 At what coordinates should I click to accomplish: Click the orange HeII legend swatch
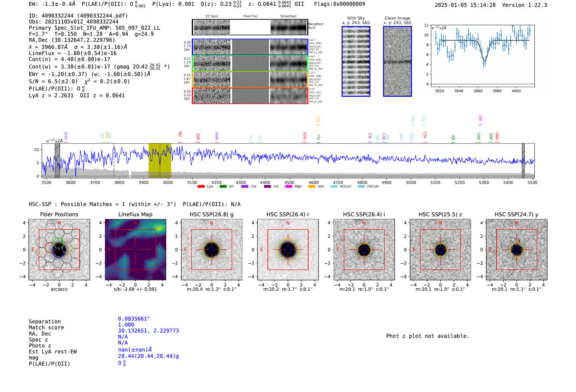pyautogui.click(x=311, y=186)
